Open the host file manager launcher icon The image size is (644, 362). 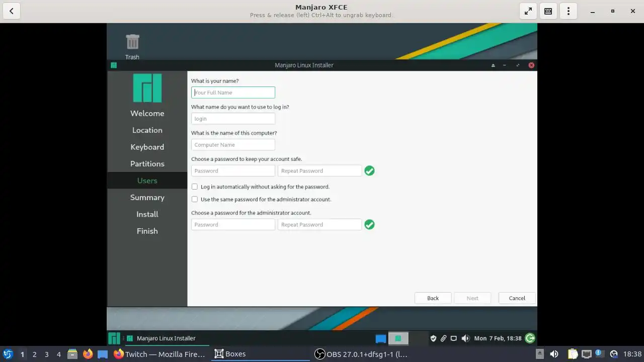point(72,354)
